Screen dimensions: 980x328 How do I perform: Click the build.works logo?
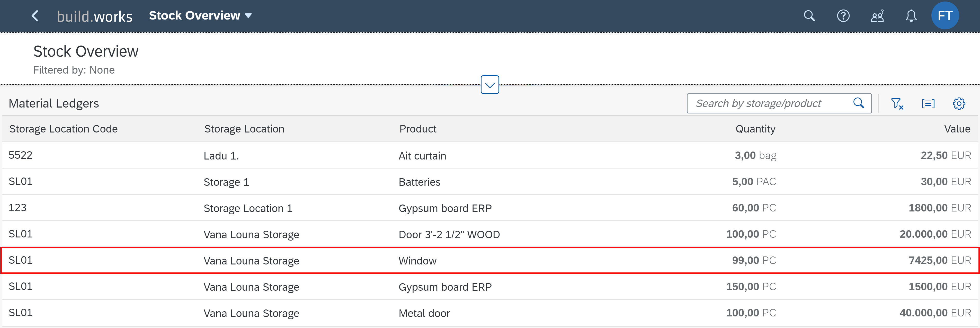(94, 16)
